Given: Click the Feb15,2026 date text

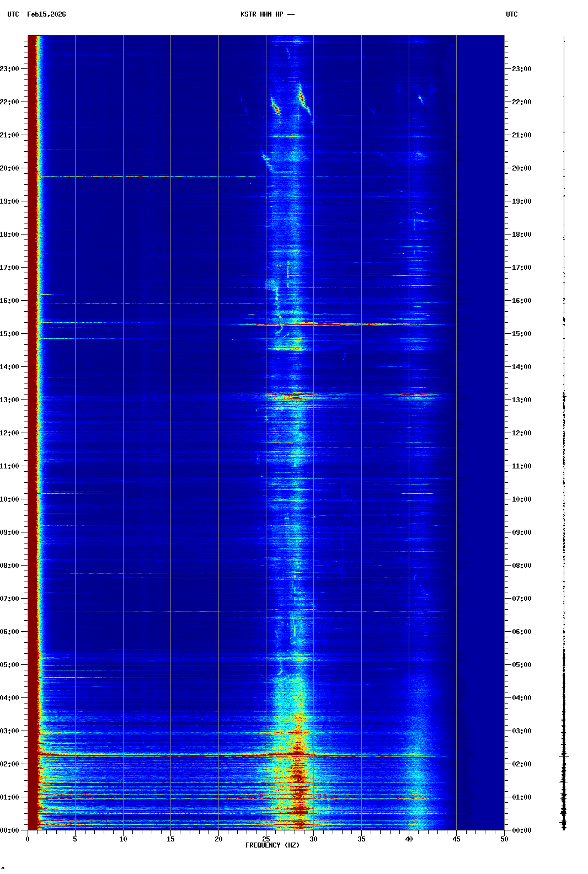Looking at the screenshot, I should point(46,14).
